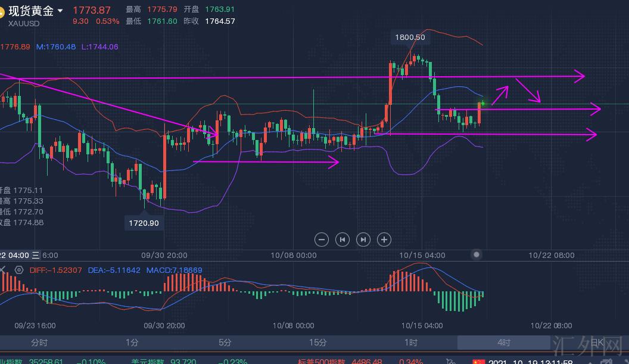Screen dimensions: 629x364
Task: Select the 1时 hourly timeframe
Action: [x=411, y=343]
